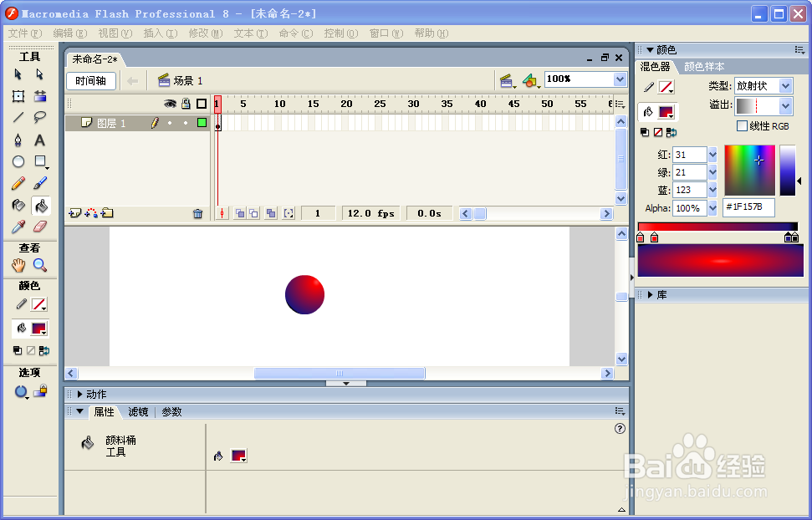Select the Free Transform tool

click(18, 96)
